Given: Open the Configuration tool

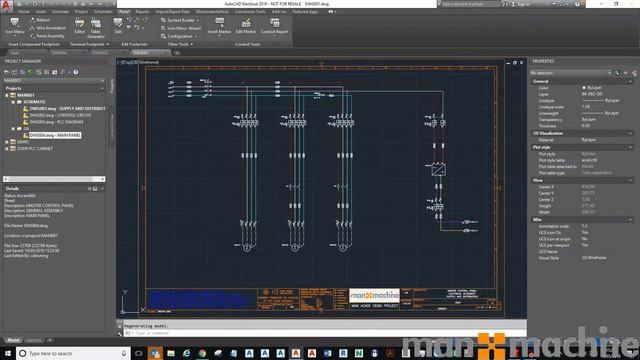Looking at the screenshot, I should coord(179,36).
